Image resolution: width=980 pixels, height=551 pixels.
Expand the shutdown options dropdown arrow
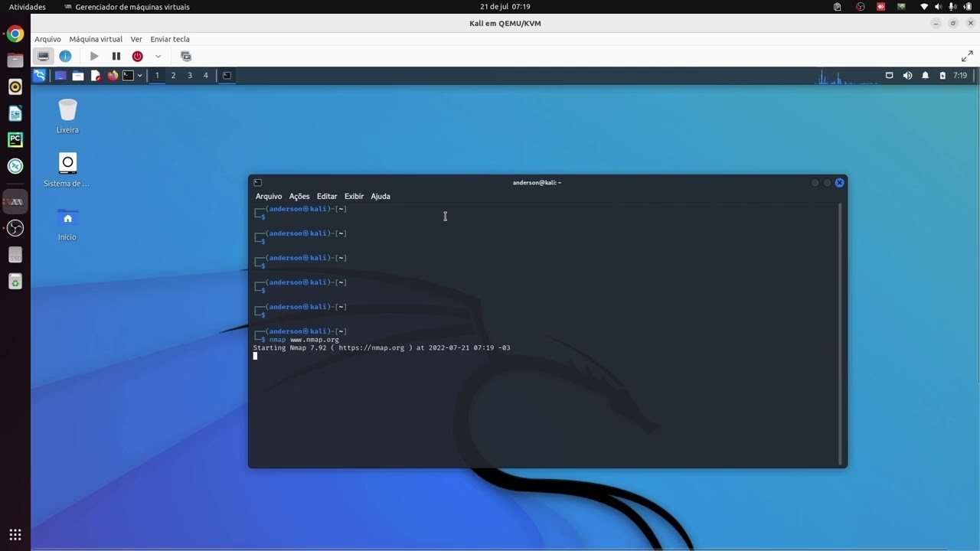(x=158, y=56)
